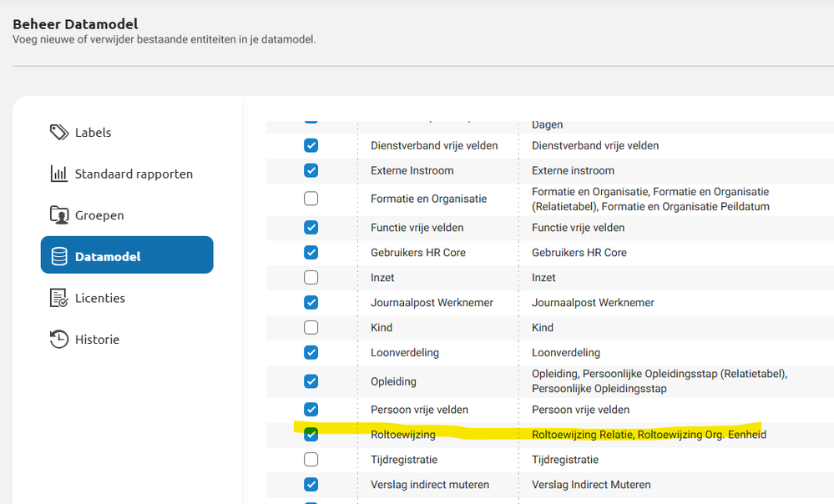834x504 pixels.
Task: Select the Journaalpost Werknemer row text
Action: [432, 302]
